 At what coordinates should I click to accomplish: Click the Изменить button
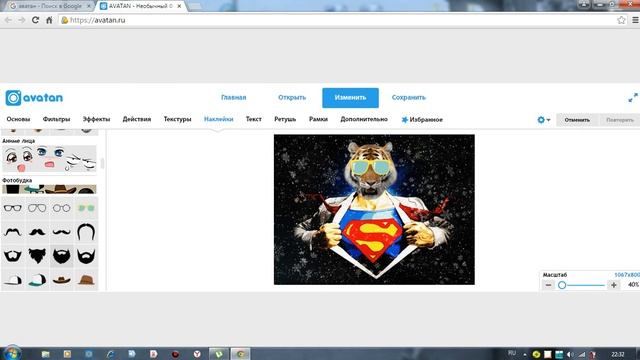[x=350, y=98]
